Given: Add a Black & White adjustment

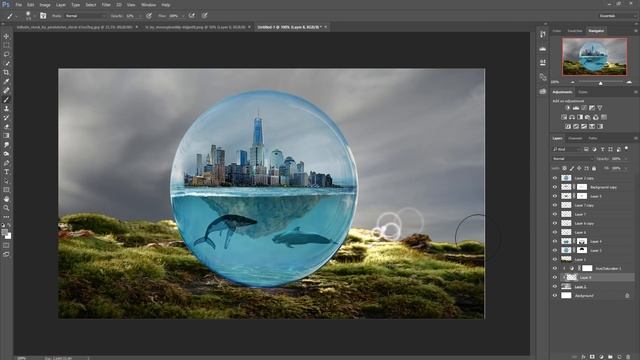Looking at the screenshot, I should pyautogui.click(x=580, y=117).
